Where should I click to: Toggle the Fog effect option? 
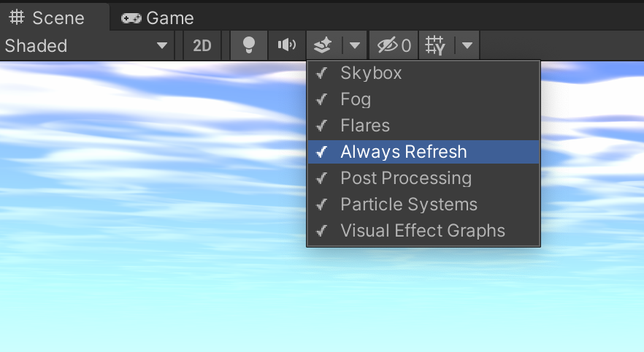356,99
